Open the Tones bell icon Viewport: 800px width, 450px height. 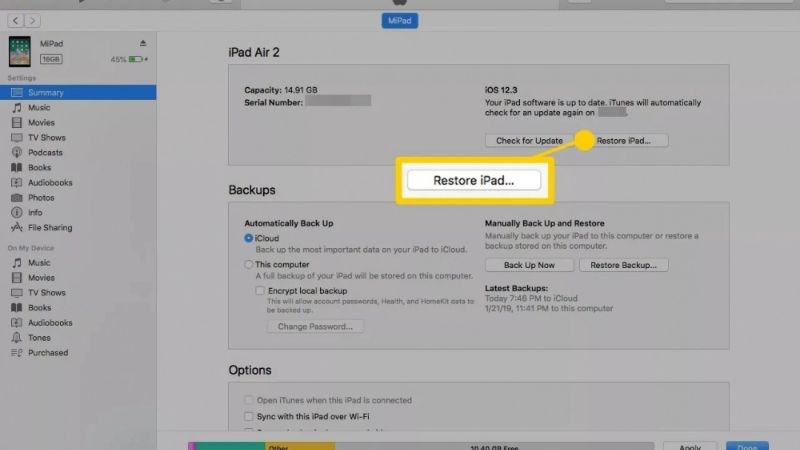pos(17,338)
